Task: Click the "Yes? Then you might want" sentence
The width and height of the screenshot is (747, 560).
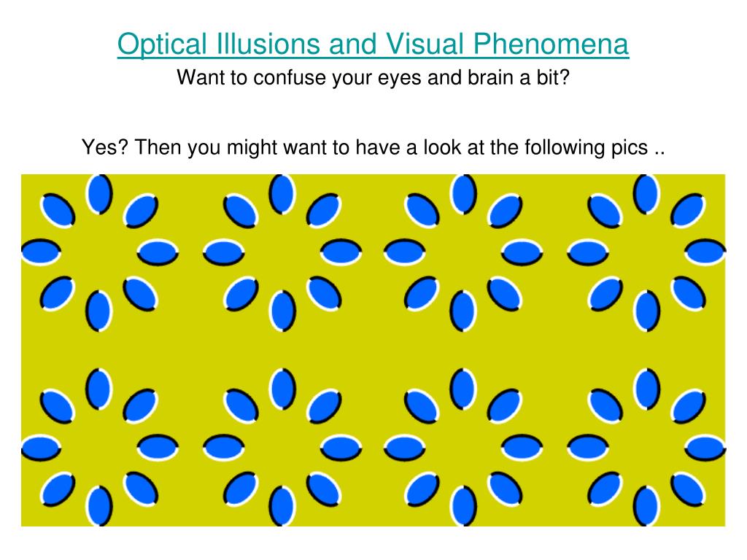Action: pos(373,147)
